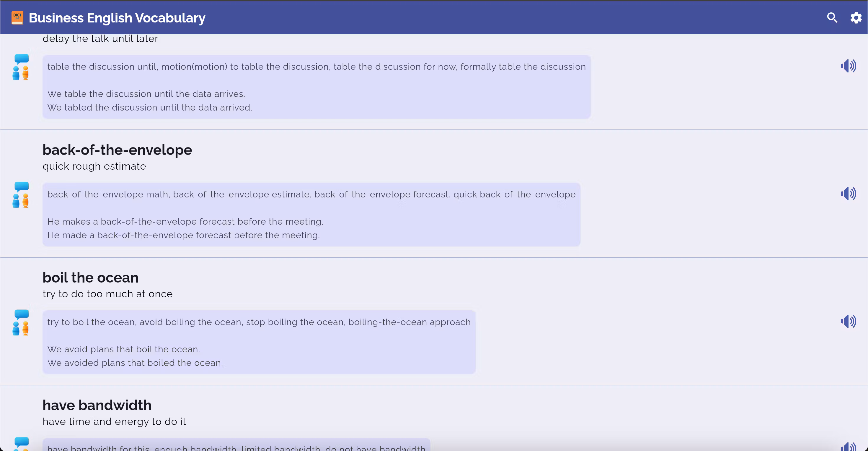Screen dimensions: 868x451
Task: Play audio for table the discussion entry
Action: [x=848, y=66]
